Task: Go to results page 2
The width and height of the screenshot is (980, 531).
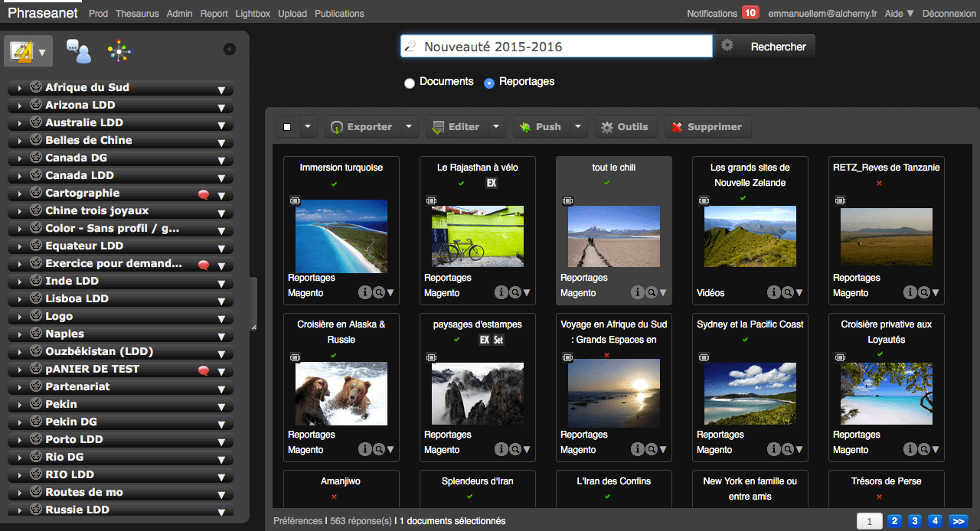Action: (894, 521)
